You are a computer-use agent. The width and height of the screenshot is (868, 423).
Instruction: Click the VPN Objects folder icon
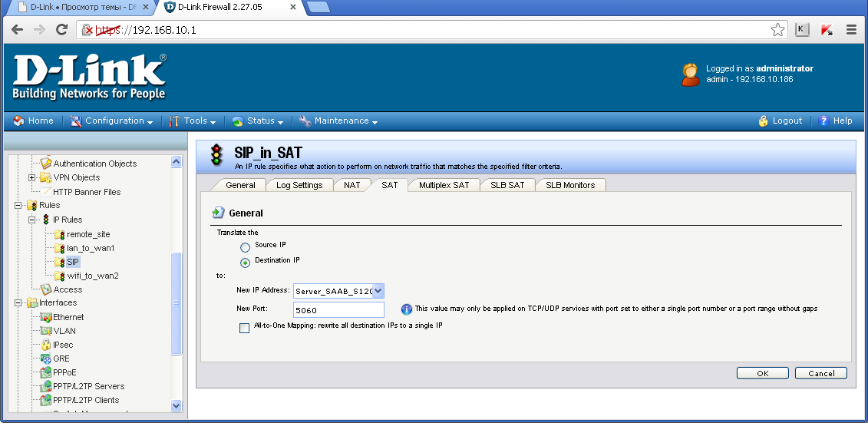tap(45, 177)
